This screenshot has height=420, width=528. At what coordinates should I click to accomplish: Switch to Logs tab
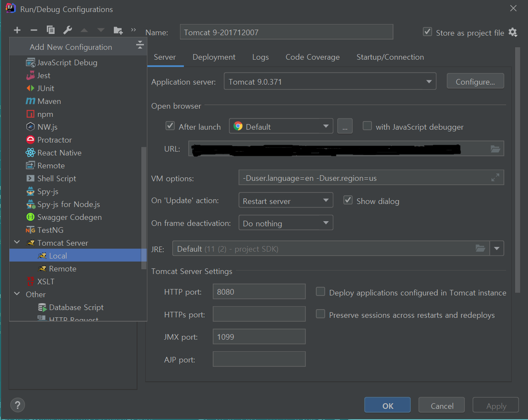click(260, 57)
